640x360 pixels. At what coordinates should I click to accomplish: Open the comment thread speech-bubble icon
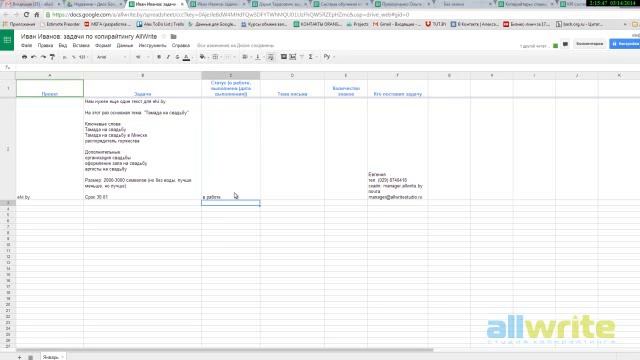pyautogui.click(x=565, y=44)
